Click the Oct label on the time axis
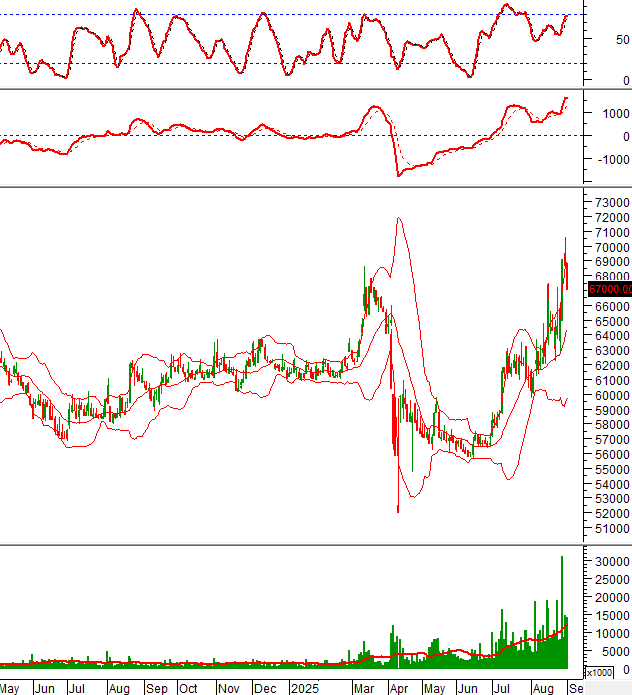This screenshot has height=695, width=632. [x=188, y=689]
